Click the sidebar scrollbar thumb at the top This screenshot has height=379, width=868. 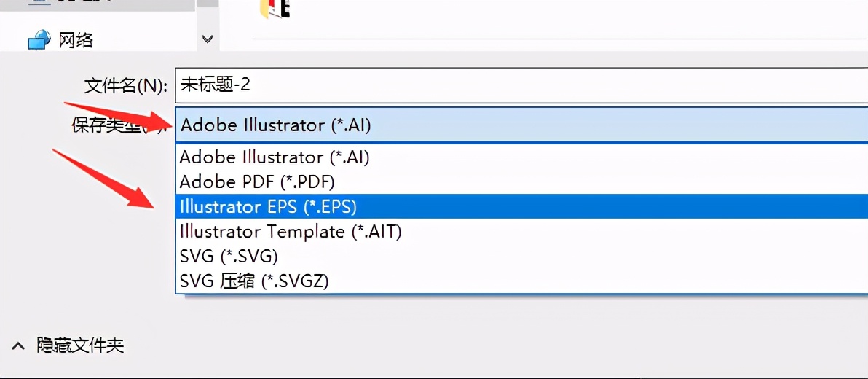(x=208, y=4)
